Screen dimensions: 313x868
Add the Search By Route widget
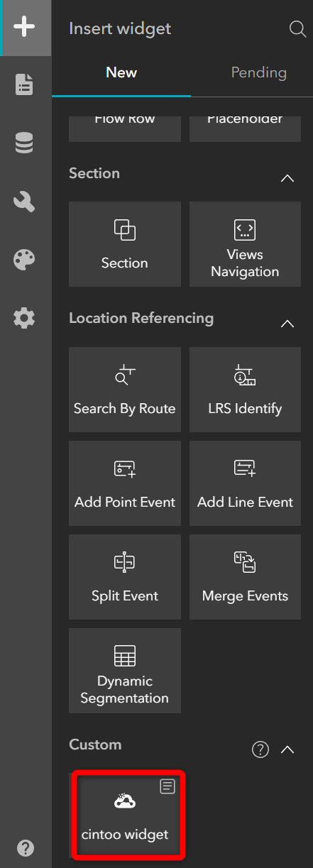pos(125,390)
